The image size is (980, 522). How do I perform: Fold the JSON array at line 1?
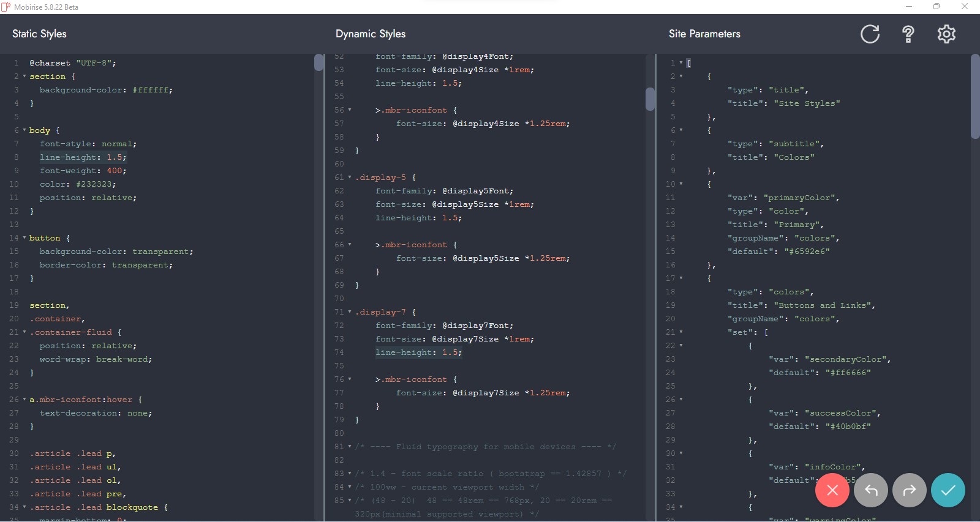(680, 63)
